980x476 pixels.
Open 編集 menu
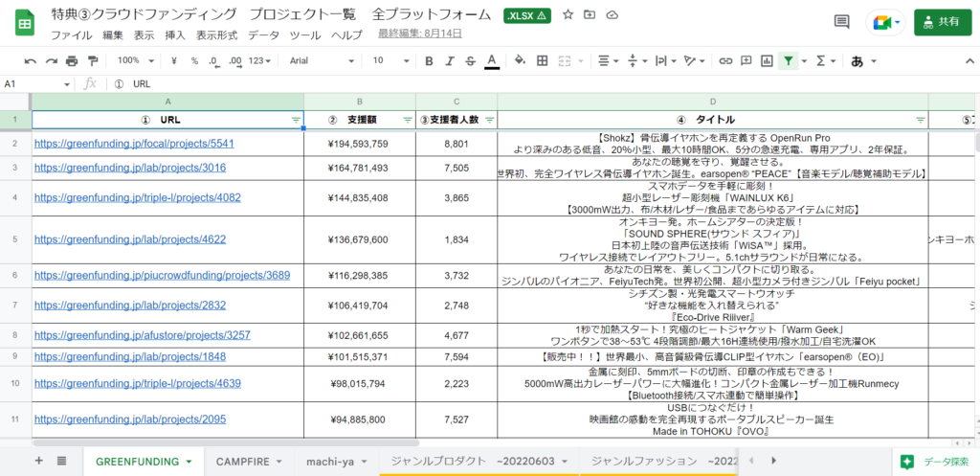pos(113,35)
